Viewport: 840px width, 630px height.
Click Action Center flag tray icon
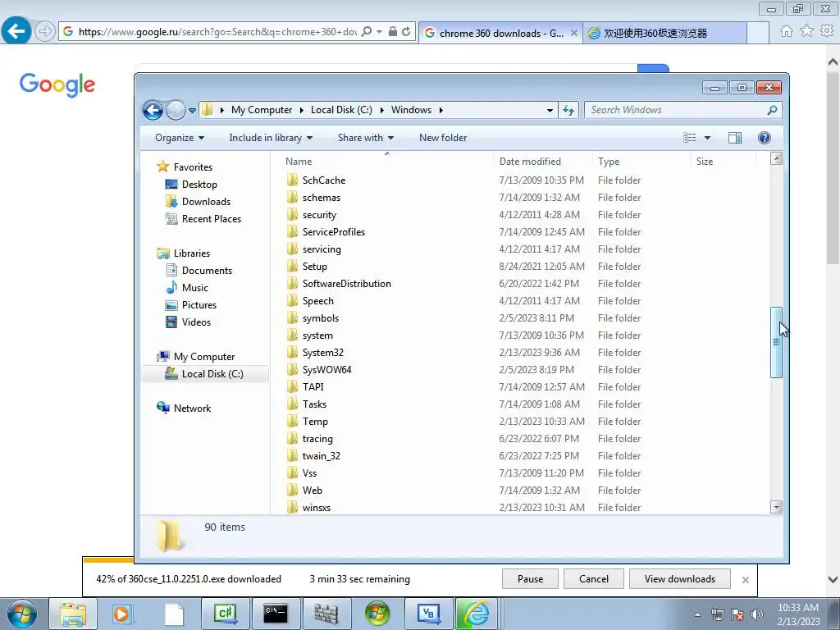737,614
